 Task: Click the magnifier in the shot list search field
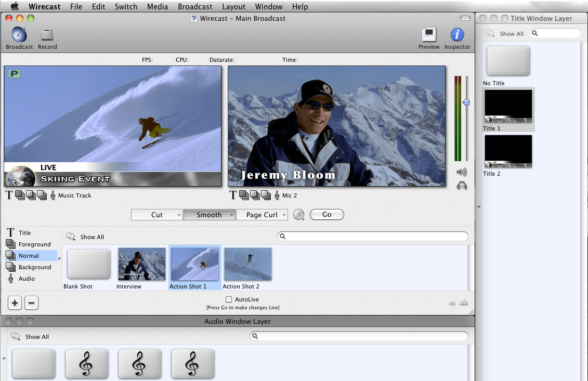tap(283, 237)
